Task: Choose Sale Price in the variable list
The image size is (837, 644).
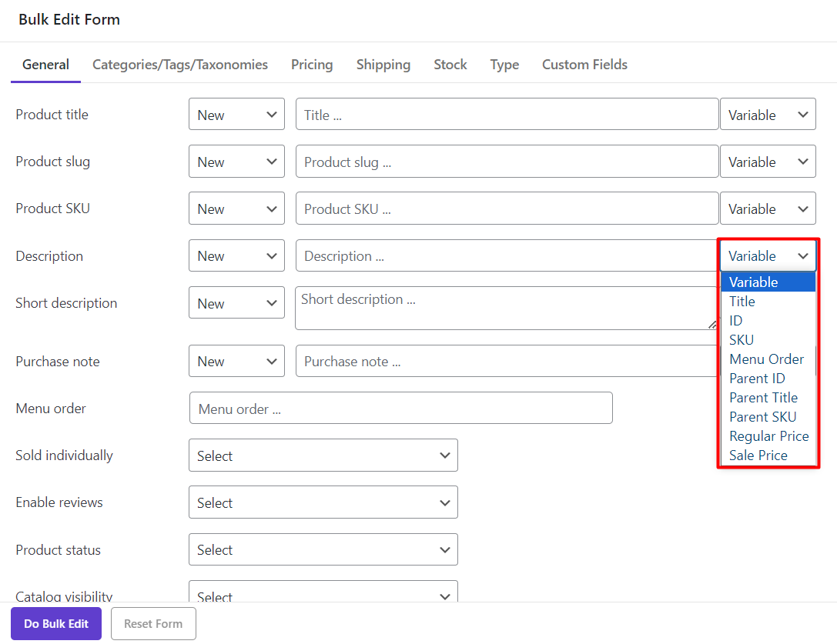Action: pos(768,455)
